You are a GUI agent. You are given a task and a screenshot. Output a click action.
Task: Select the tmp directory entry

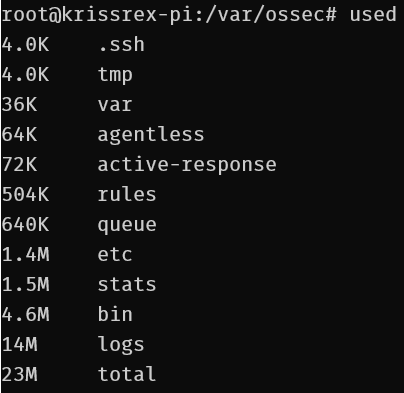(115, 75)
